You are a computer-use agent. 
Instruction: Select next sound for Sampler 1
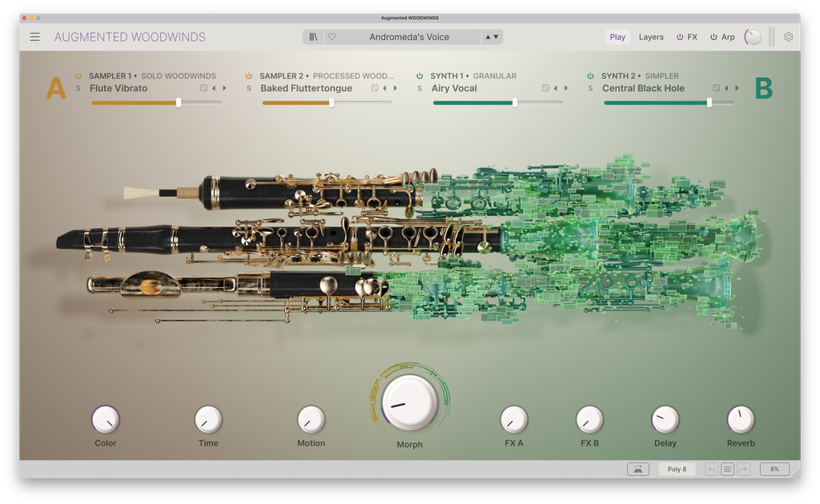(x=224, y=88)
